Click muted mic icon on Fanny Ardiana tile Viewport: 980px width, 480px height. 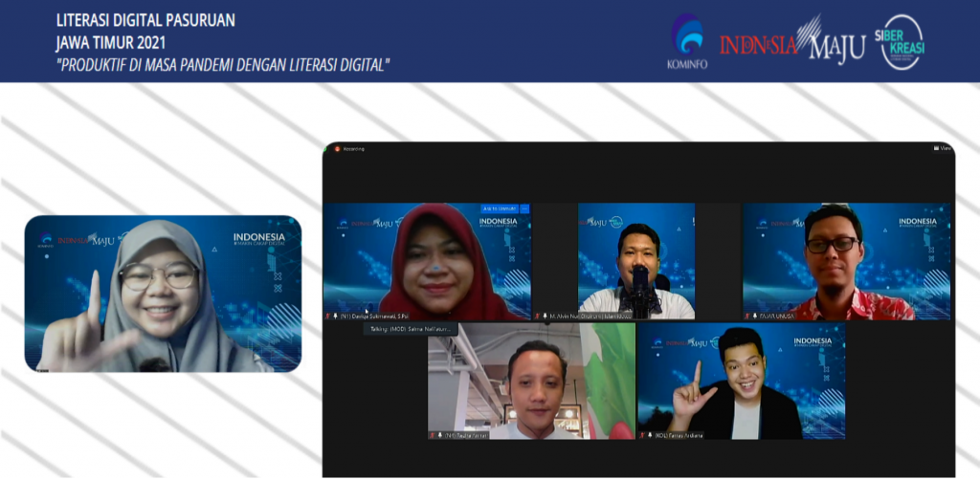click(643, 434)
